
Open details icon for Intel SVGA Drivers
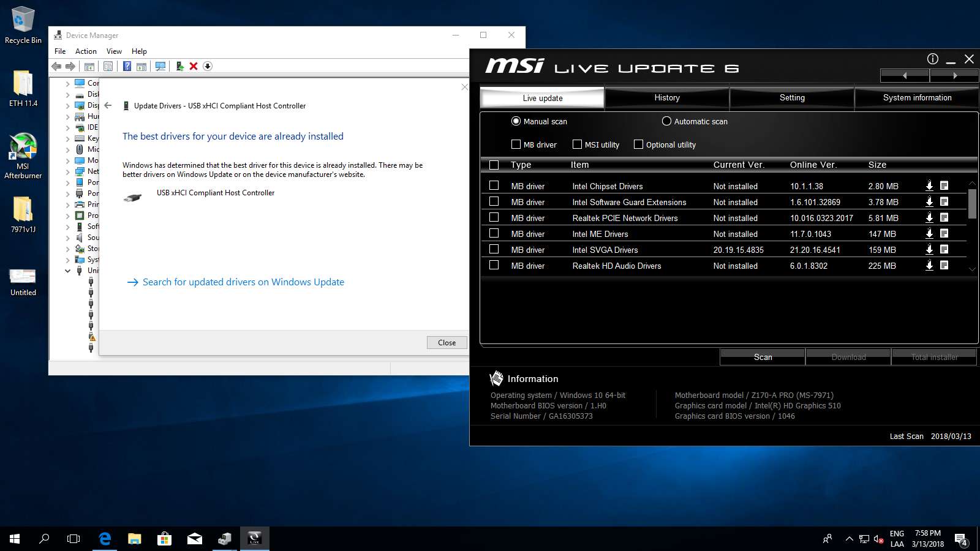[944, 249]
